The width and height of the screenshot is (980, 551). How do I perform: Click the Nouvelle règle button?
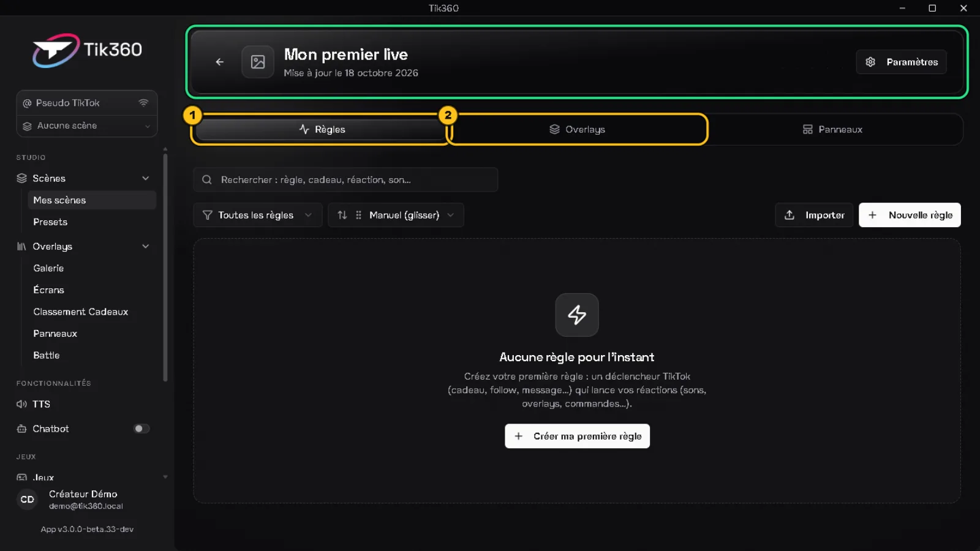point(910,215)
